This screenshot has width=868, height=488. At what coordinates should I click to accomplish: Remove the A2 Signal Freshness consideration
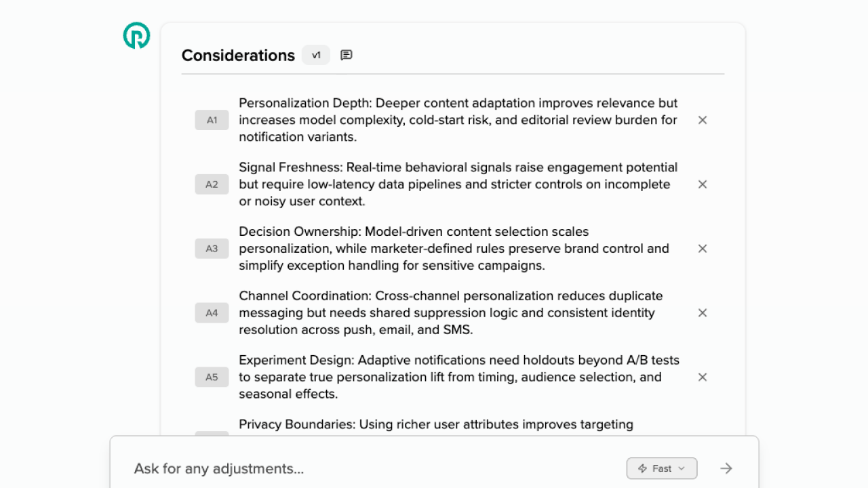pyautogui.click(x=703, y=184)
